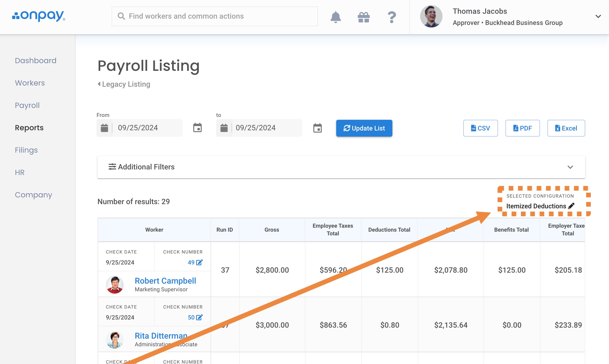Open the Payroll section

click(27, 105)
